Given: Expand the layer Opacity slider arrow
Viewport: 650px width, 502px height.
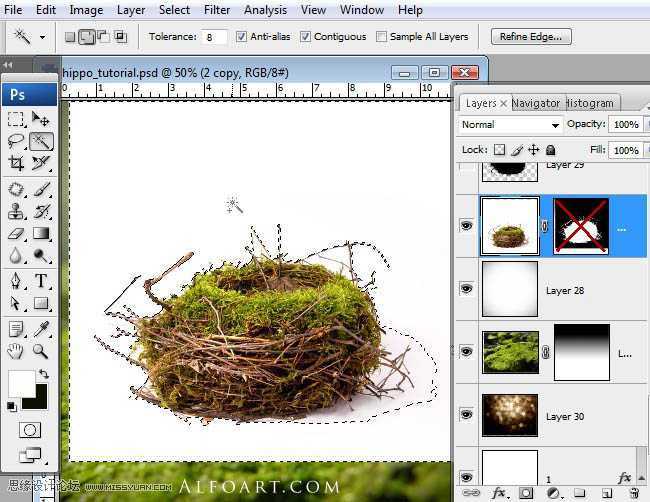Looking at the screenshot, I should coord(646,124).
